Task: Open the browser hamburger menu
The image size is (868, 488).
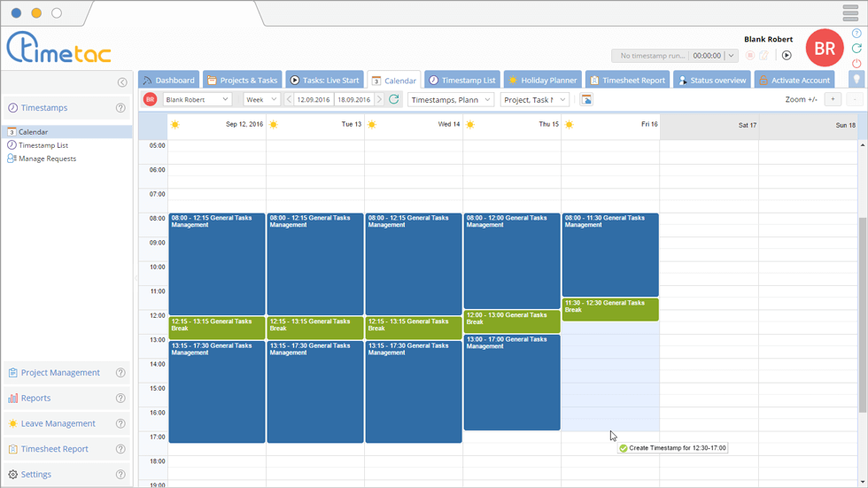Action: (x=850, y=12)
